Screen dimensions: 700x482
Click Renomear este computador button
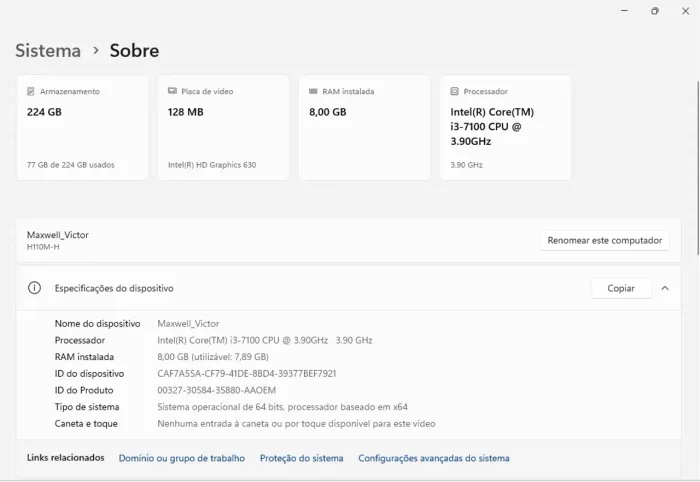[604, 241]
